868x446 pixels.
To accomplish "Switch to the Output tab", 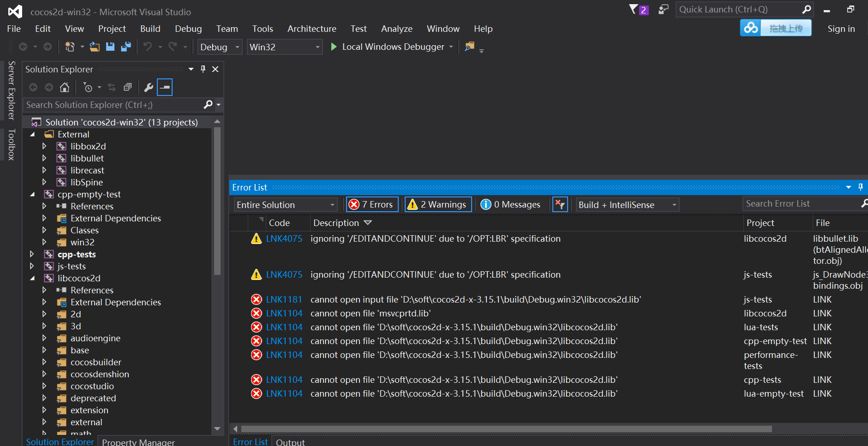I will point(290,442).
